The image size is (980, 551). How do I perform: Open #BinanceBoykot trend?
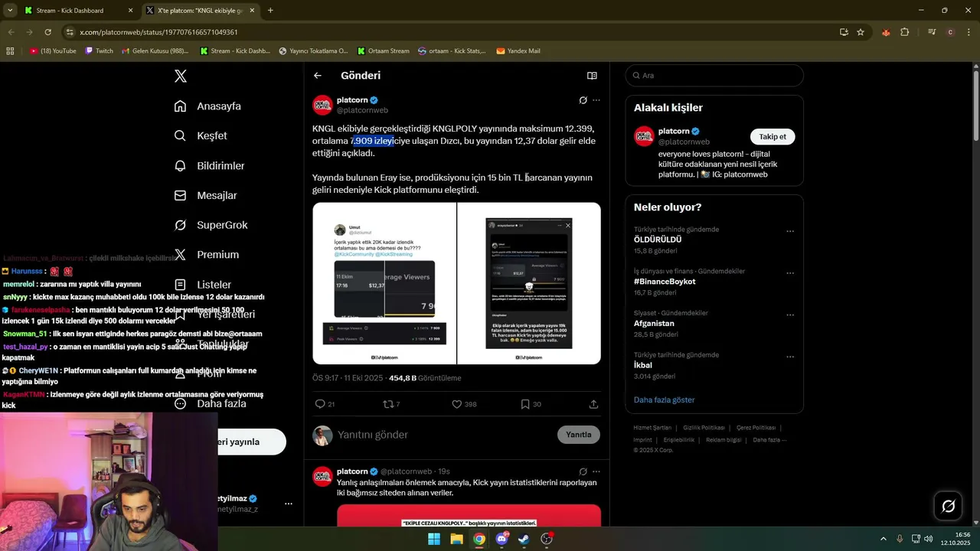click(665, 282)
